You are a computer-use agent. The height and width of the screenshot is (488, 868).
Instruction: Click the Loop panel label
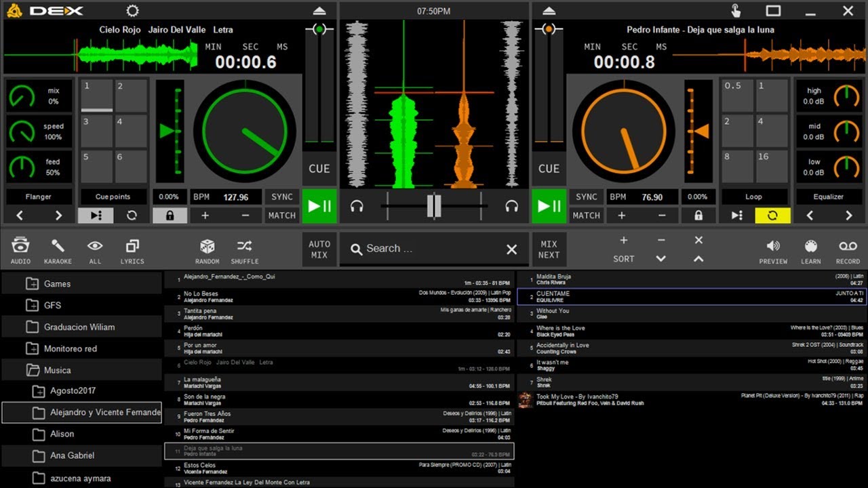[x=754, y=197]
